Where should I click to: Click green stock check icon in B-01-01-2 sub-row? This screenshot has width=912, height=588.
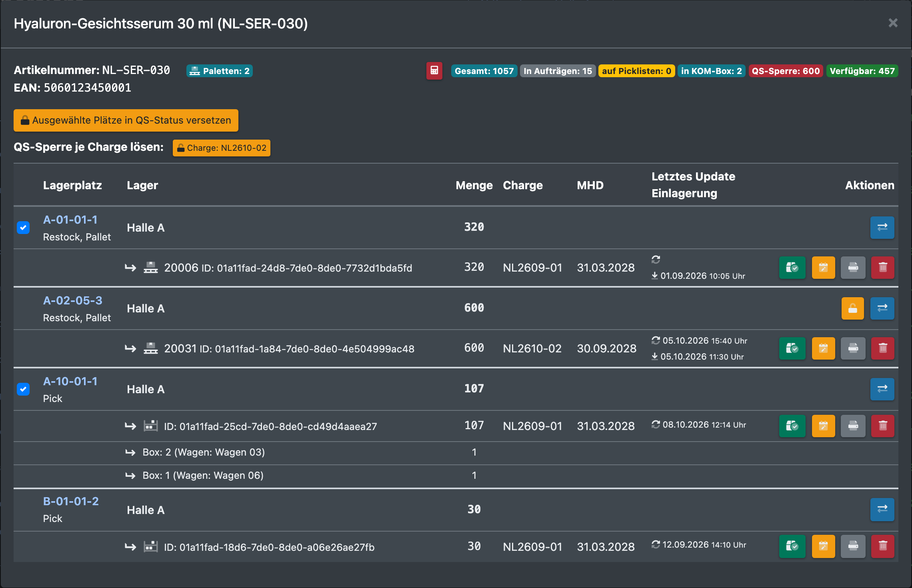(x=792, y=546)
